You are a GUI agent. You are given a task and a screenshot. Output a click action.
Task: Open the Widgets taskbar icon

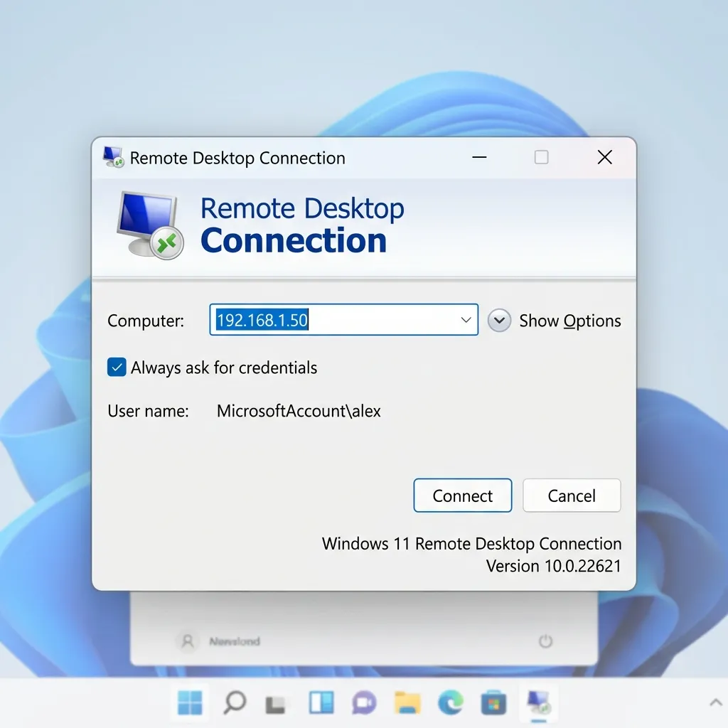tap(321, 702)
